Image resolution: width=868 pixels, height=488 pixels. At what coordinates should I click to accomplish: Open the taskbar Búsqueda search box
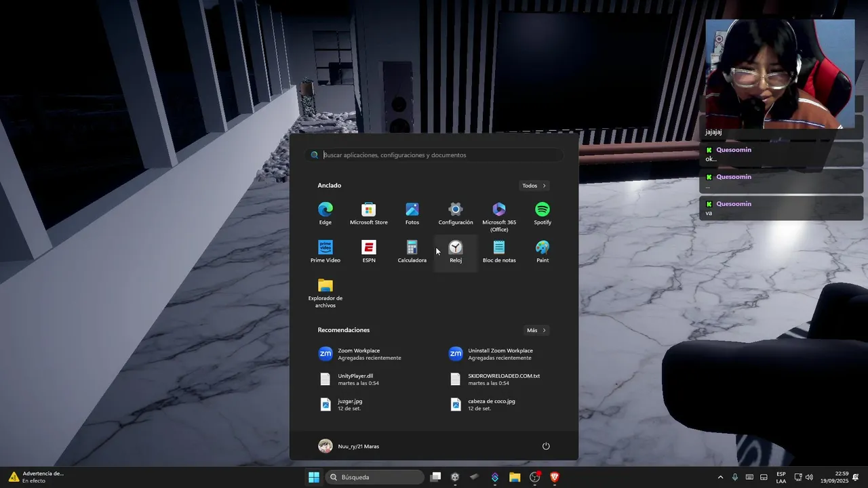pyautogui.click(x=374, y=477)
